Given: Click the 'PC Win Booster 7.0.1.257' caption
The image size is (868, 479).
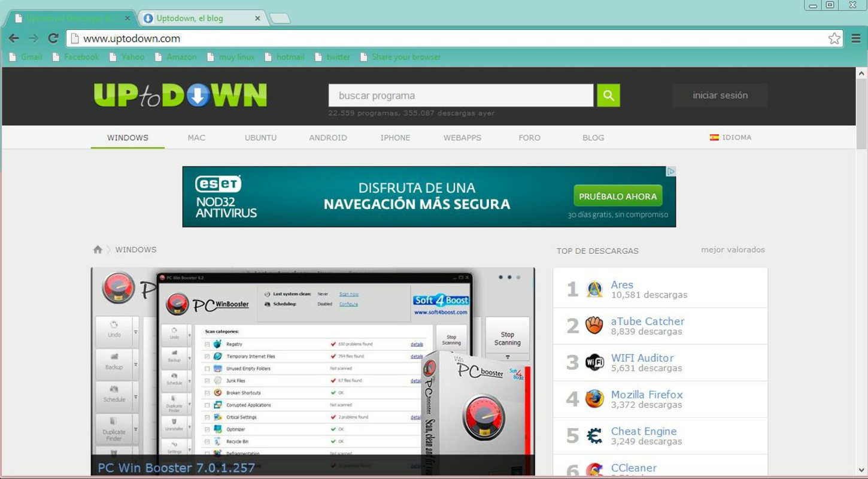Looking at the screenshot, I should click(177, 468).
